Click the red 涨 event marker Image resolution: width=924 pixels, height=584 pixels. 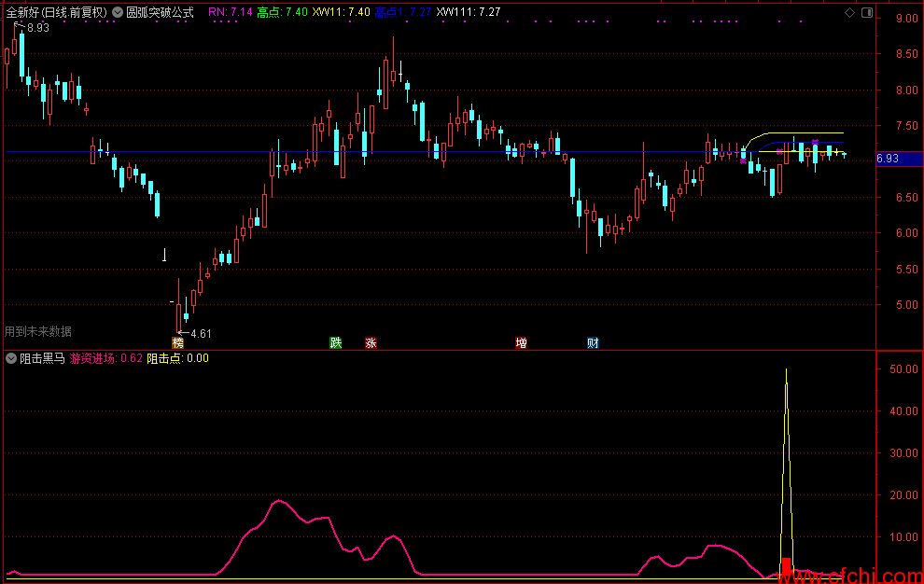[371, 343]
